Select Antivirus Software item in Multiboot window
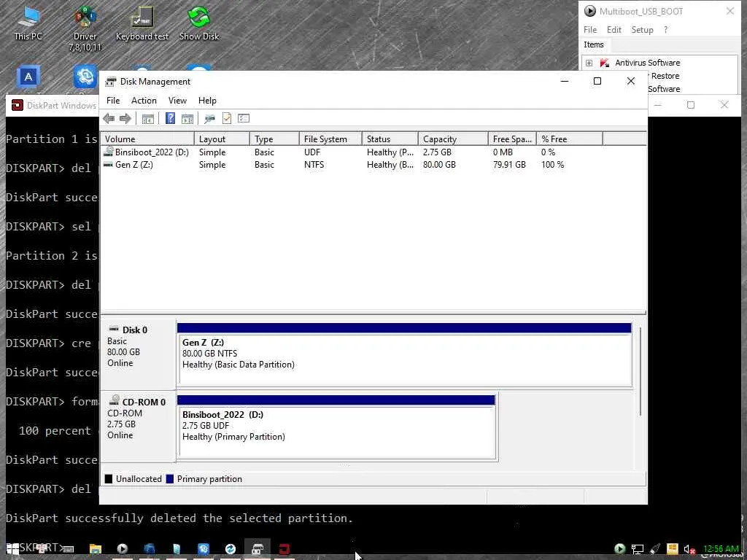Screen dimensions: 747x560 (x=648, y=63)
